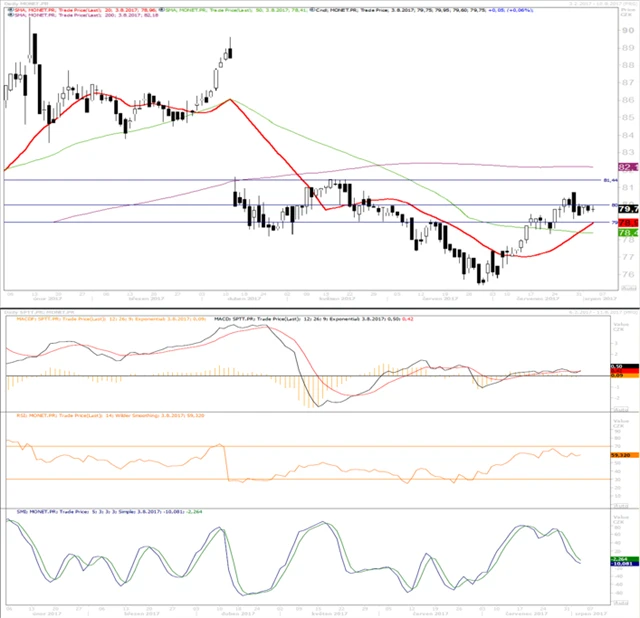
Task: Click the SMA 200 legend icon
Action: 9,18
